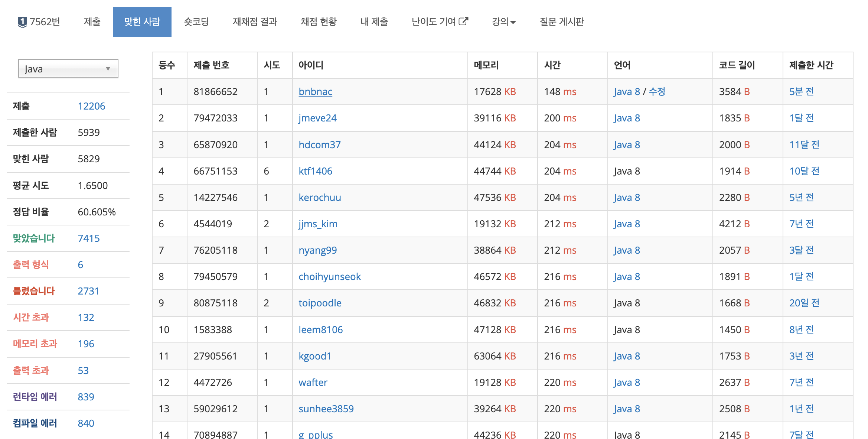868x439 pixels.
Task: Click the 2731 틀렸습니다 count
Action: tap(88, 291)
